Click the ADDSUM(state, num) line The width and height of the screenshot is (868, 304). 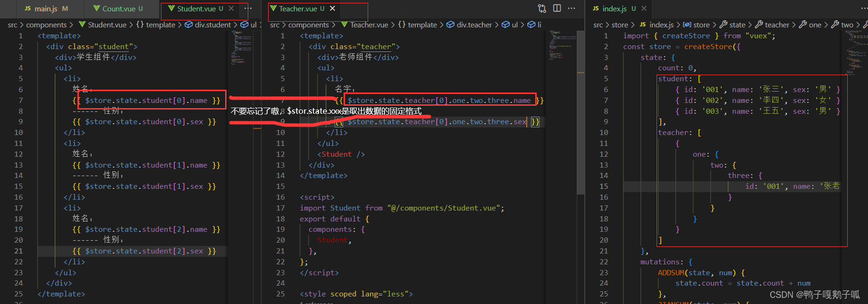click(x=701, y=273)
